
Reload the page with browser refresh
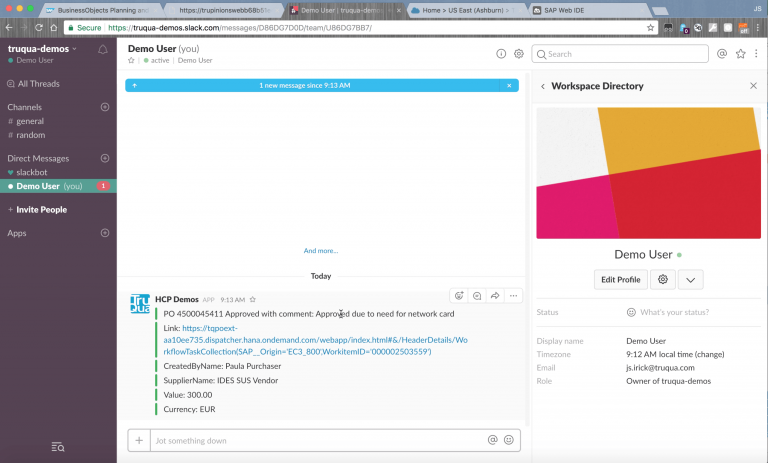(x=39, y=27)
